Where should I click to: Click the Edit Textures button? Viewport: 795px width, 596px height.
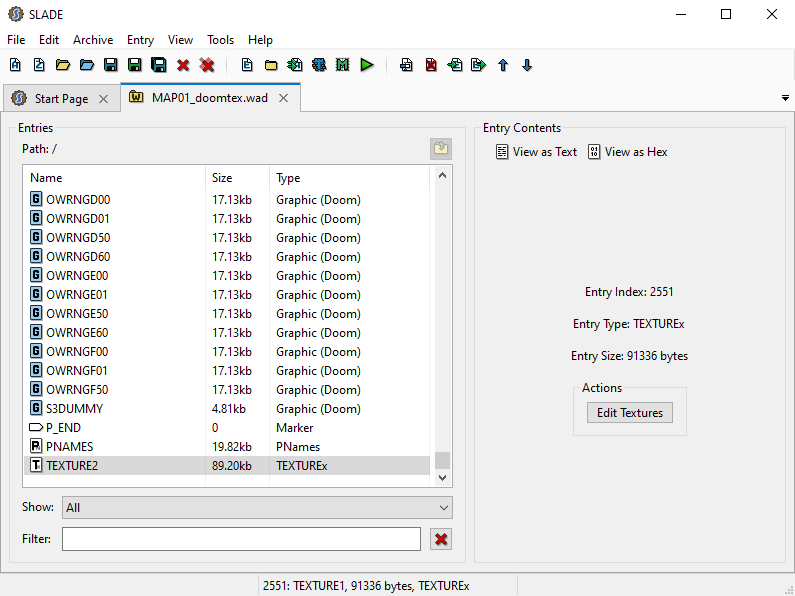(630, 413)
